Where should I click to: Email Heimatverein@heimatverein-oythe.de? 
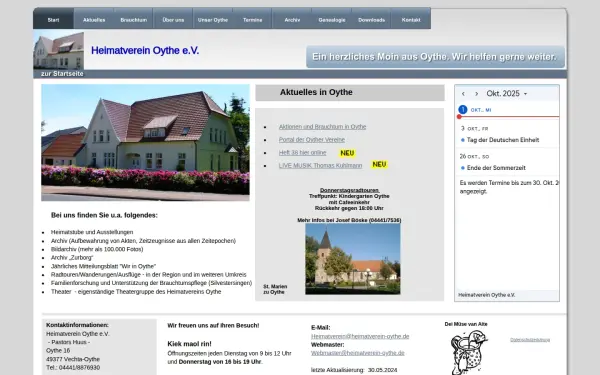point(360,336)
